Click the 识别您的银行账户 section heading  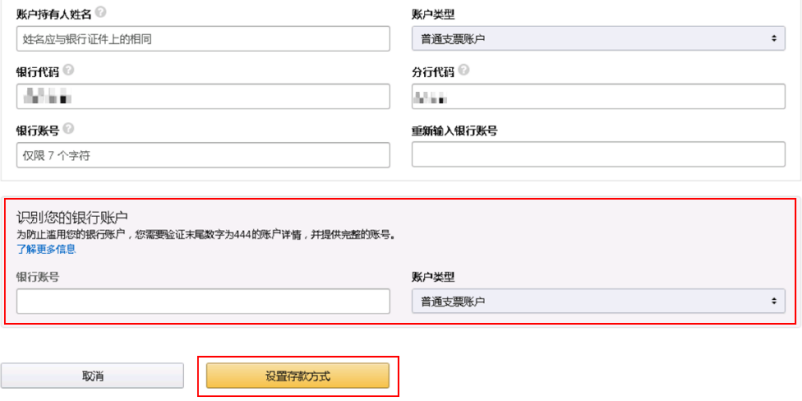click(x=78, y=216)
